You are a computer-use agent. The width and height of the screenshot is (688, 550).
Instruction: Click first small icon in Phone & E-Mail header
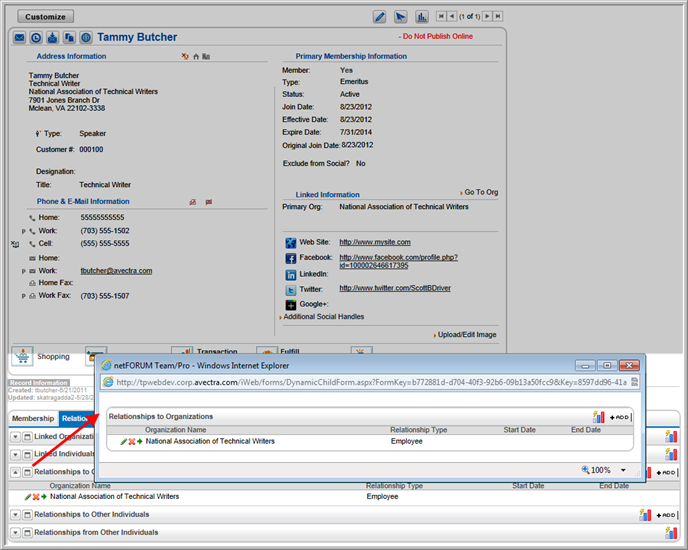pos(193,202)
